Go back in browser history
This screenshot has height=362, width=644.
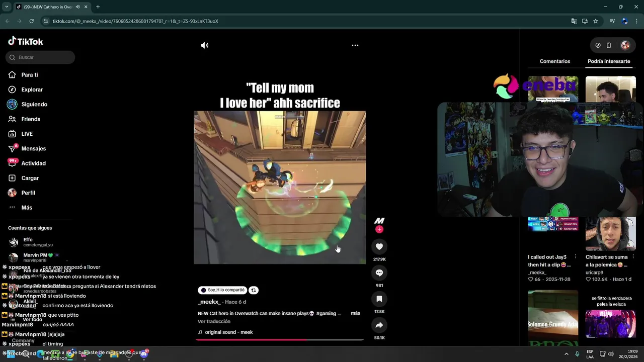[x=7, y=21]
